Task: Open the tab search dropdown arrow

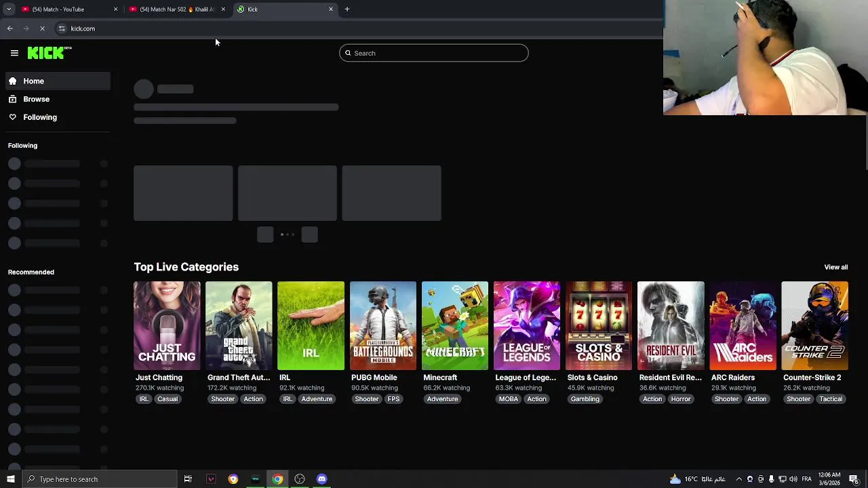Action: click(x=8, y=9)
